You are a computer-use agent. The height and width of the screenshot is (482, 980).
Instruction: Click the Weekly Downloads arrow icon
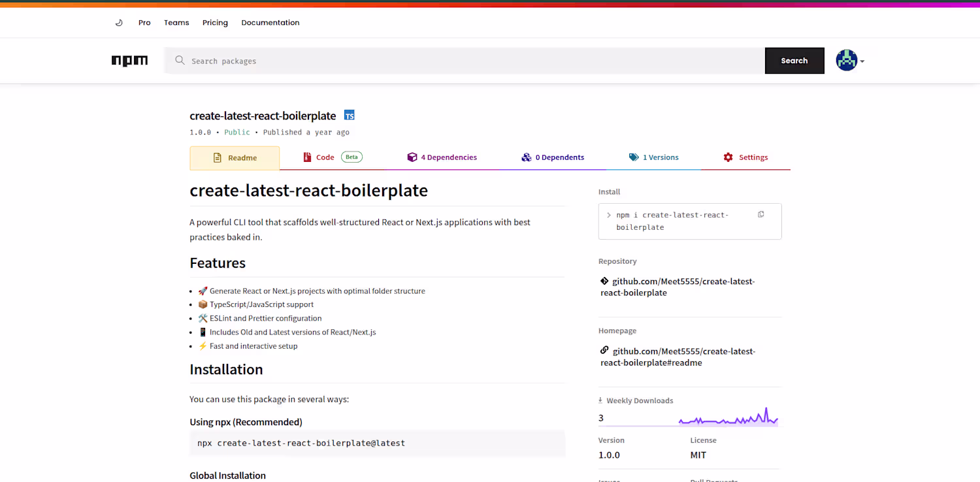[600, 401]
